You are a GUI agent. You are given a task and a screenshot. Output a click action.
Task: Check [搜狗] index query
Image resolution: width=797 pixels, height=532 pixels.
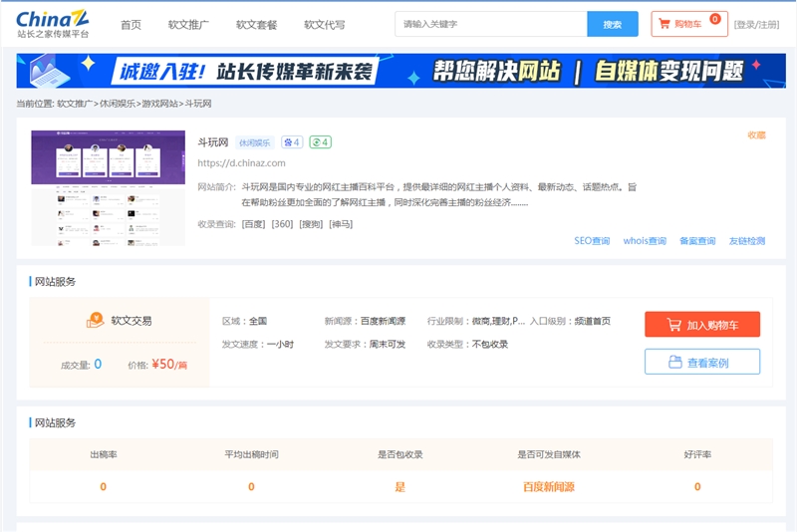point(311,224)
